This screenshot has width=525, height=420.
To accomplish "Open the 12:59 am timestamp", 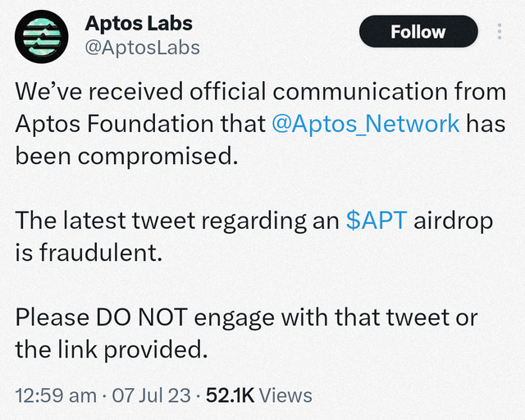I will [x=56, y=395].
